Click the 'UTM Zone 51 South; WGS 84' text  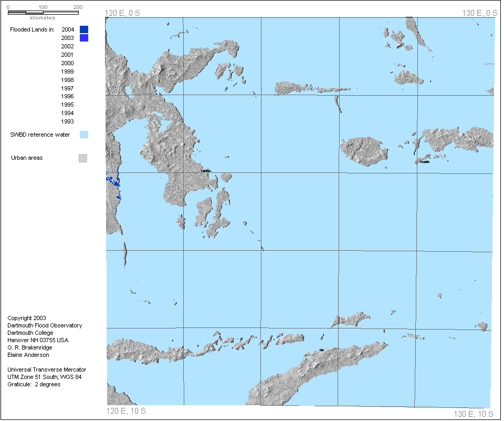point(44,377)
